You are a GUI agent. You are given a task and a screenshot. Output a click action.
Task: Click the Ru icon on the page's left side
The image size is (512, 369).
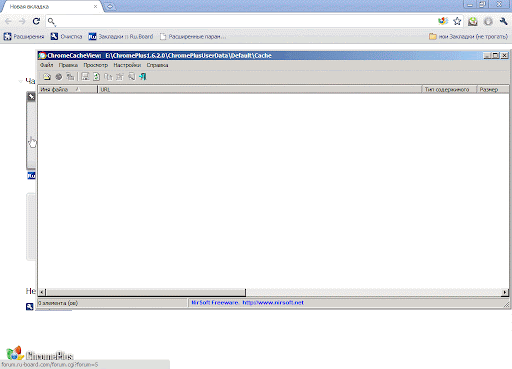point(31,176)
